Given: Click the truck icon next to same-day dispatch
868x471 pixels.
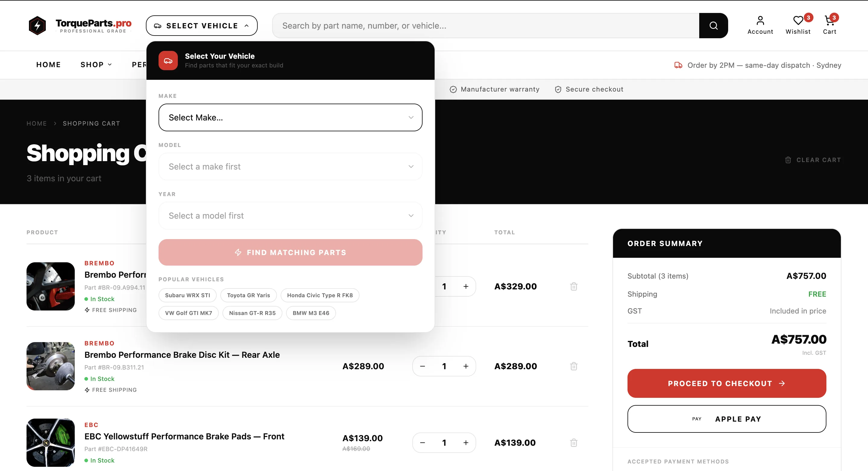Looking at the screenshot, I should 678,65.
